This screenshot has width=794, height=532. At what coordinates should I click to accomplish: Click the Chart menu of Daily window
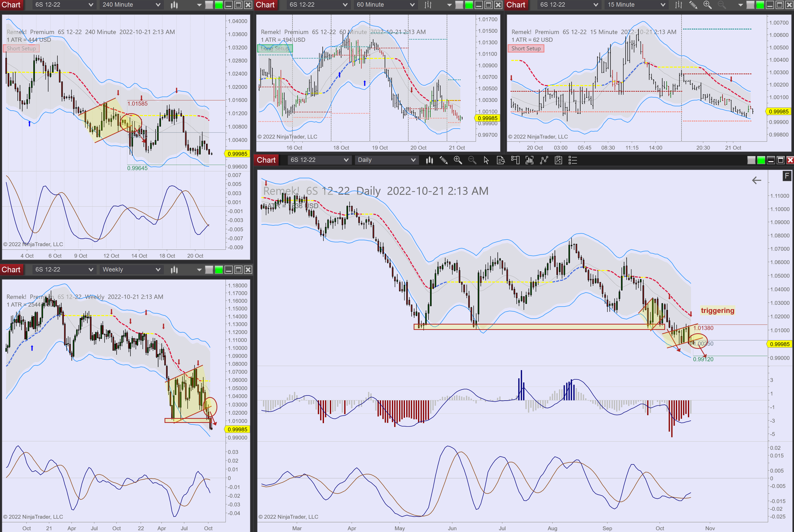[x=266, y=160]
